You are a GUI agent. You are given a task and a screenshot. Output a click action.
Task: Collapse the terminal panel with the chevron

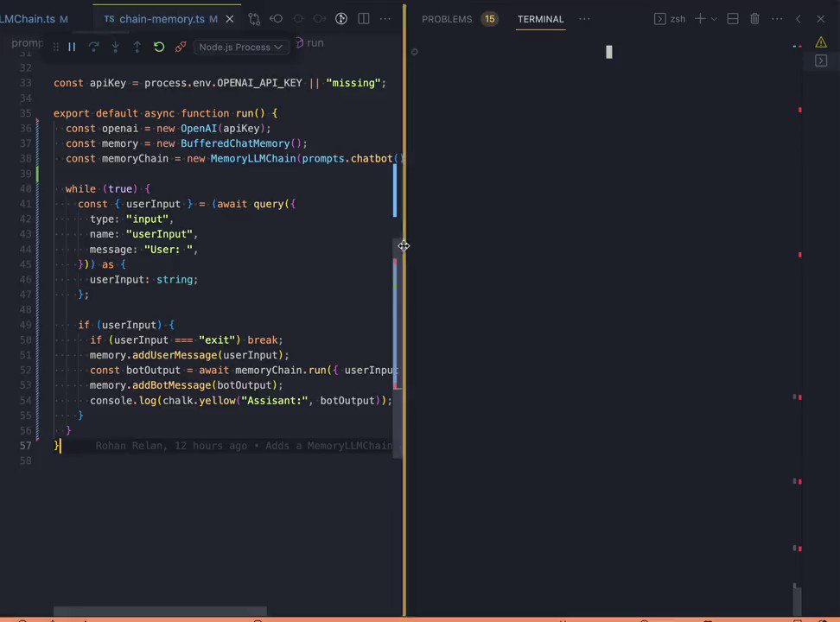coord(799,18)
